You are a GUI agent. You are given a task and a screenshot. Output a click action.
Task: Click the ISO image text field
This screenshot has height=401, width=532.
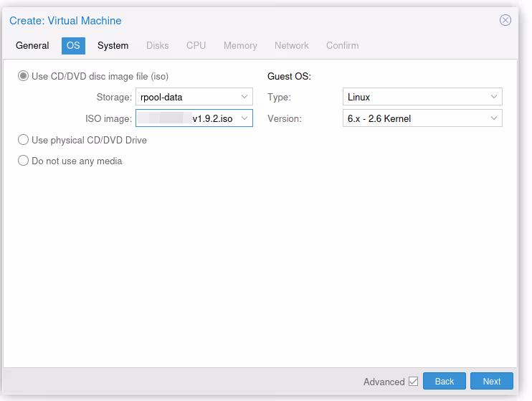tap(186, 118)
